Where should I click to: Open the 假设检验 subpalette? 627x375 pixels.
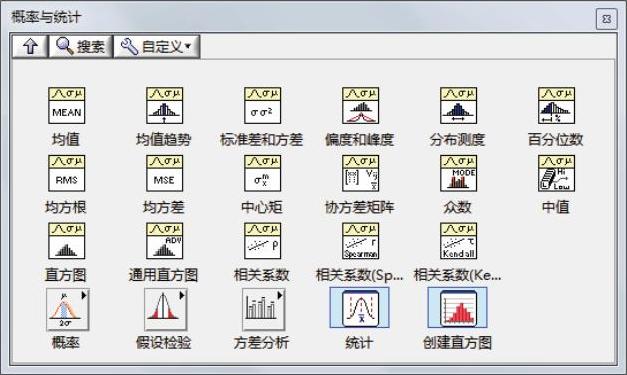[165, 309]
